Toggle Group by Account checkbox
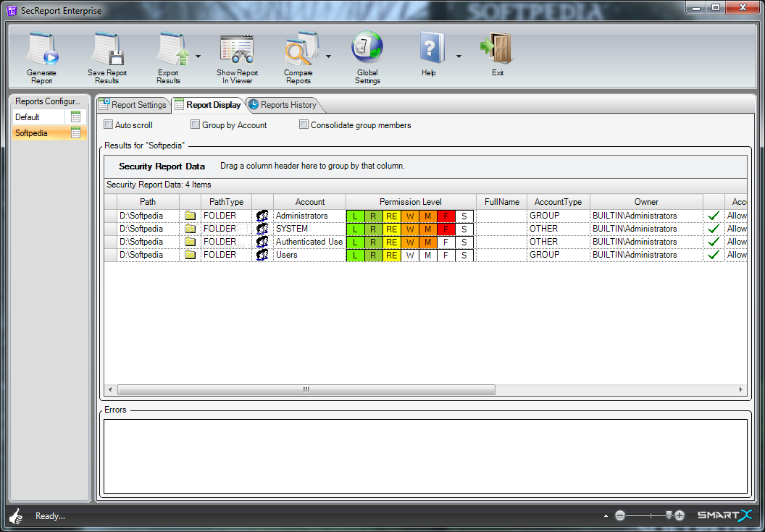Viewport: 765px width, 532px height. click(x=195, y=124)
